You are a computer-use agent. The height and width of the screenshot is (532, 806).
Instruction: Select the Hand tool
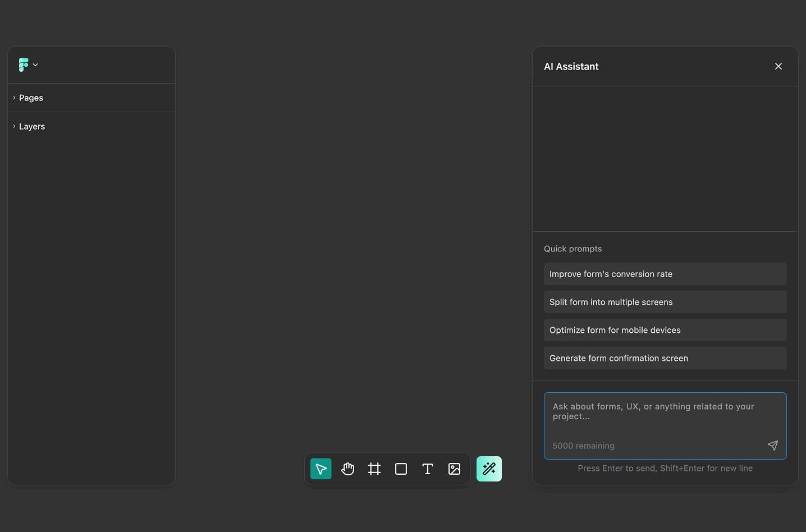coord(347,469)
